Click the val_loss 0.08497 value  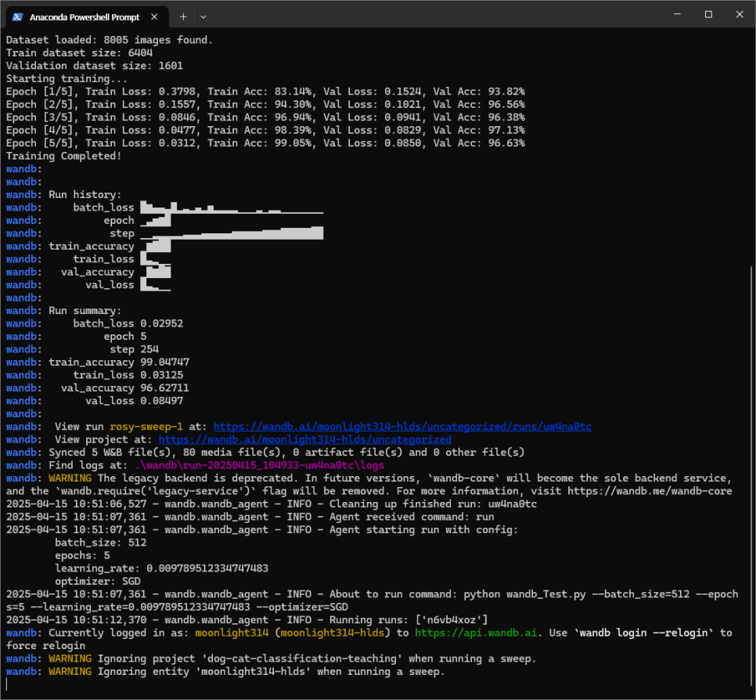pyautogui.click(x=161, y=401)
